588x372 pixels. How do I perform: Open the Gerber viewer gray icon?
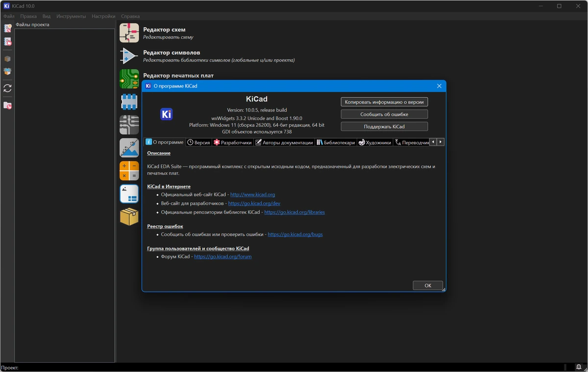point(129,125)
